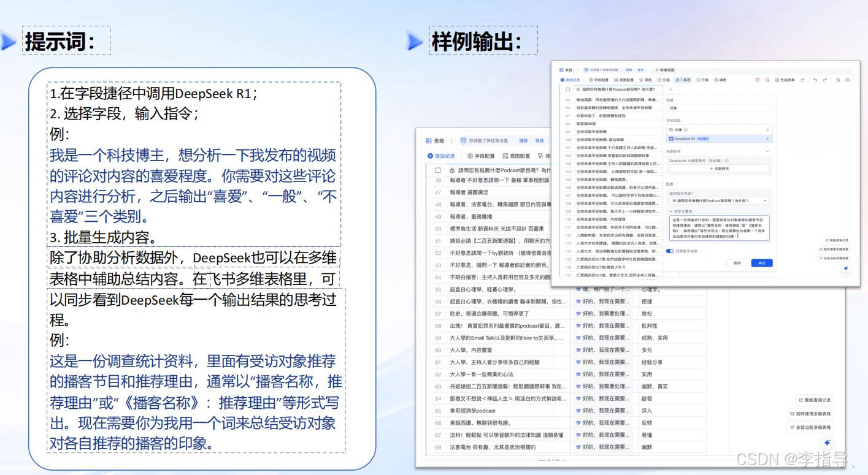
Task: Open the 选择指令内容 dropdown
Action: 718,200
